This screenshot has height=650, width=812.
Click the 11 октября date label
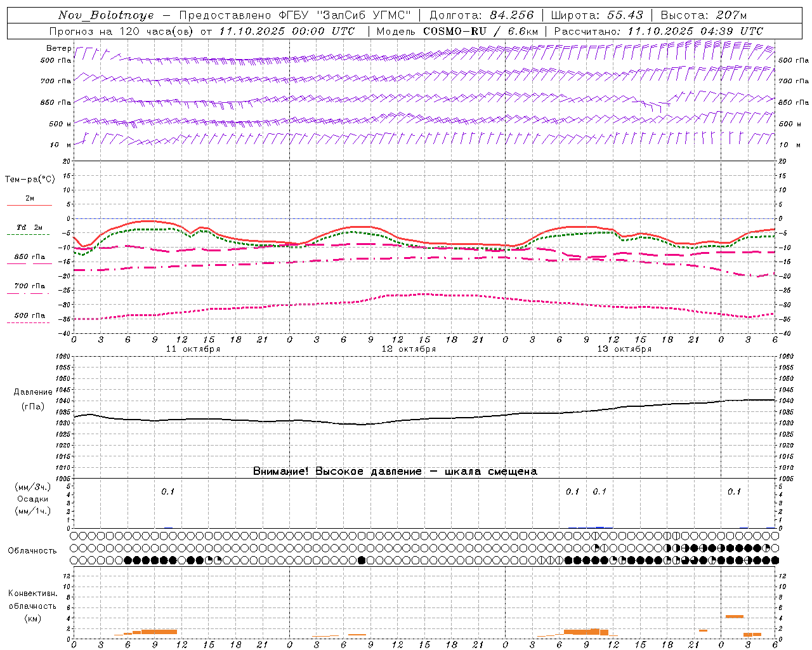[x=193, y=349]
